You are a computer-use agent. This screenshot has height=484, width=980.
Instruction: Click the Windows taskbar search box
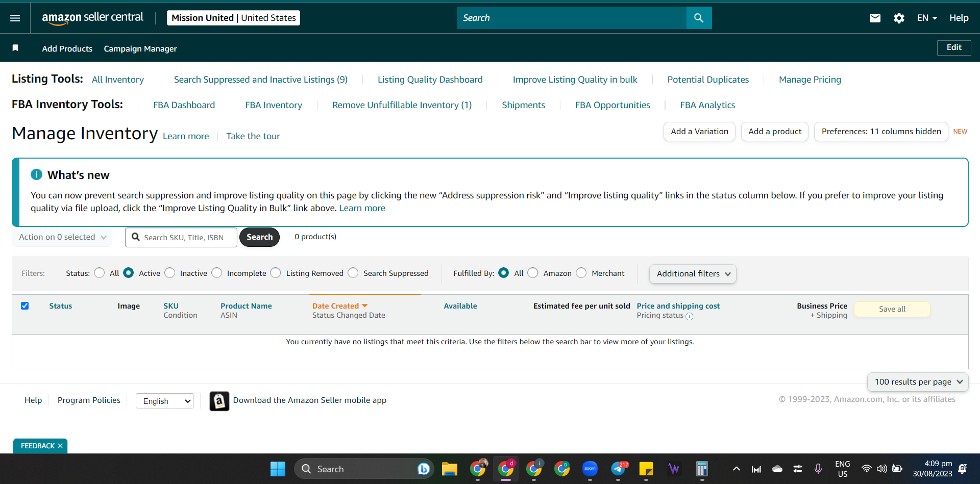tap(364, 469)
